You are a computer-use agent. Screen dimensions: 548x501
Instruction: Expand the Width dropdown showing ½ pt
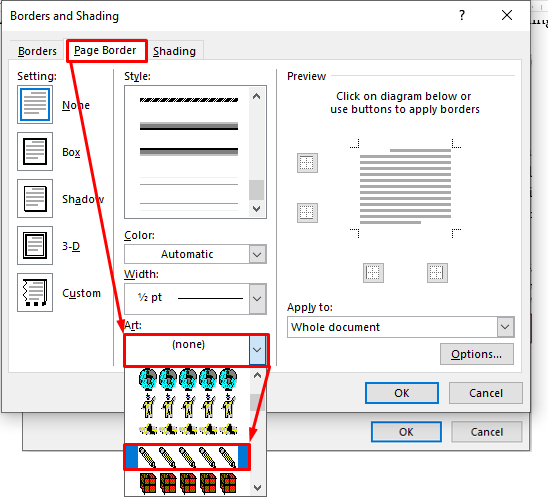pos(195,299)
